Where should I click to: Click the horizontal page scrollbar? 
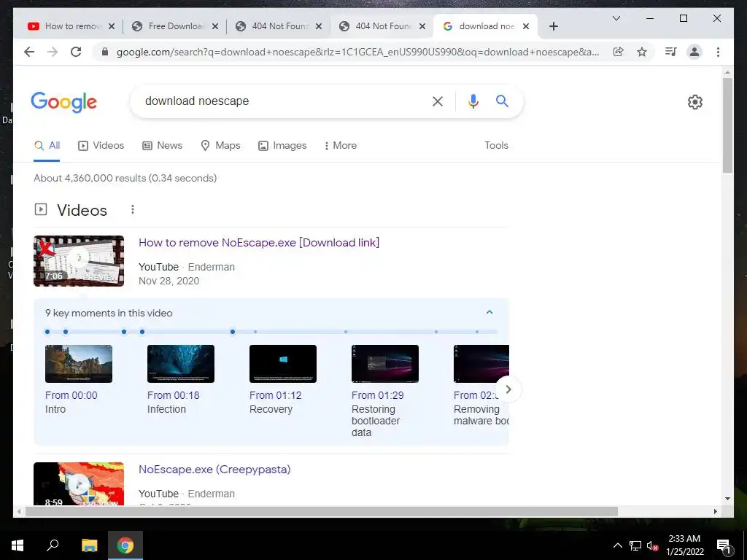point(322,511)
